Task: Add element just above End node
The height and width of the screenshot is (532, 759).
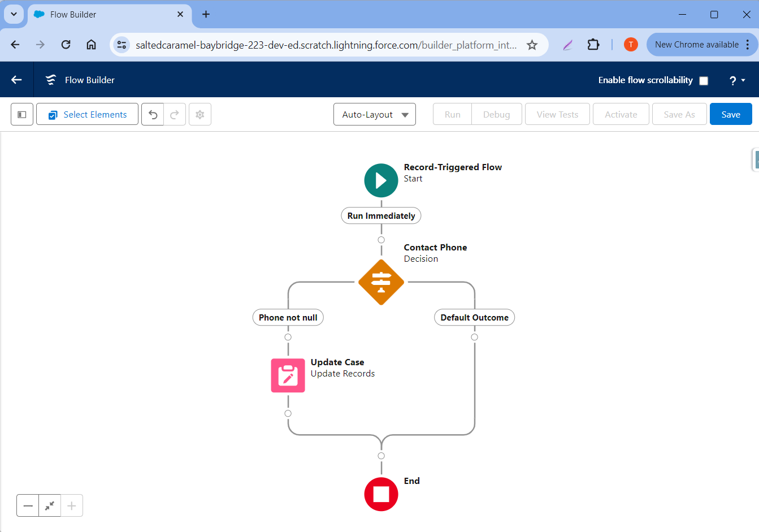Action: pos(381,456)
